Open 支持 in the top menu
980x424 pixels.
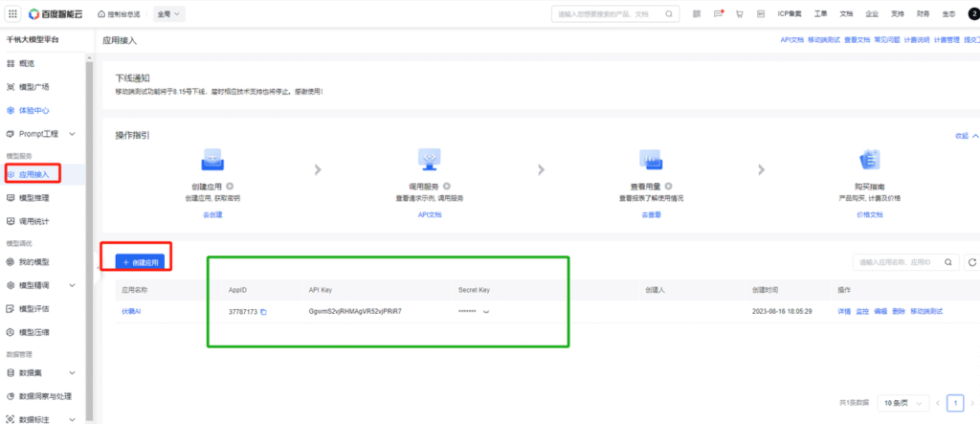point(897,13)
